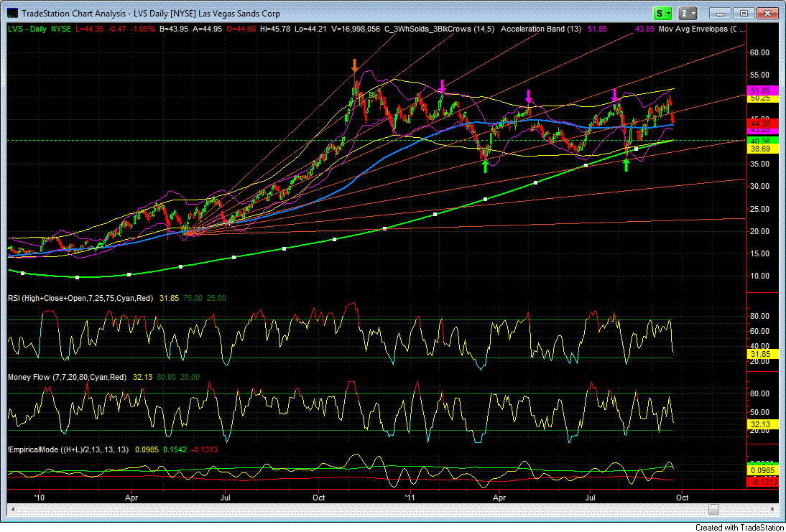Screen dimensions: 786x532
Task: Click the -0.1313 red axis tag
Action: coord(763,482)
